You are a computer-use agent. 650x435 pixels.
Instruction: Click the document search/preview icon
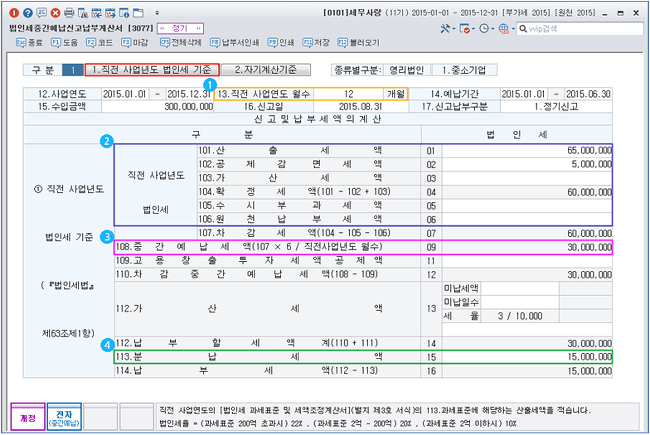(x=83, y=13)
